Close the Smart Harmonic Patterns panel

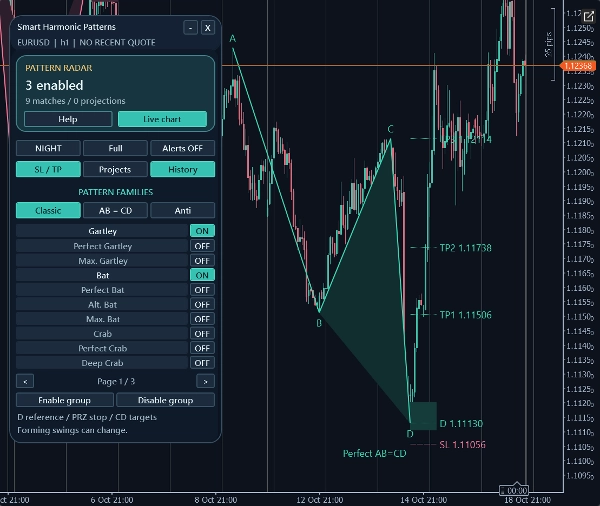(207, 28)
